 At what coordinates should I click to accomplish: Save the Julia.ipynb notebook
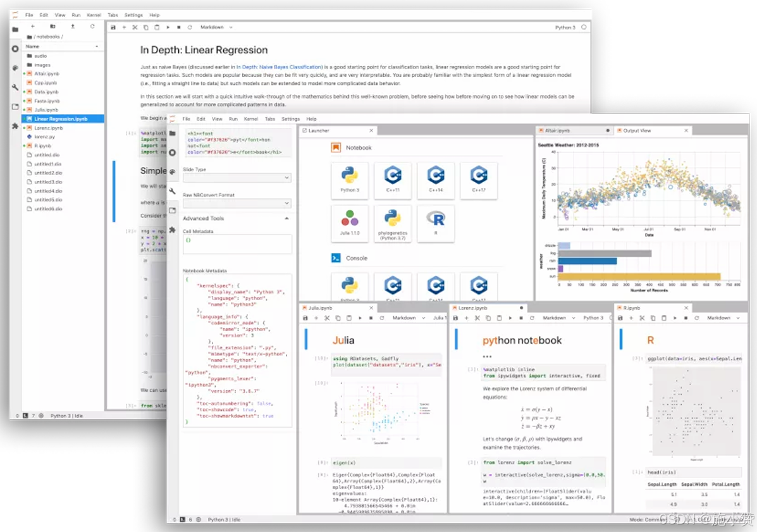pyautogui.click(x=305, y=318)
